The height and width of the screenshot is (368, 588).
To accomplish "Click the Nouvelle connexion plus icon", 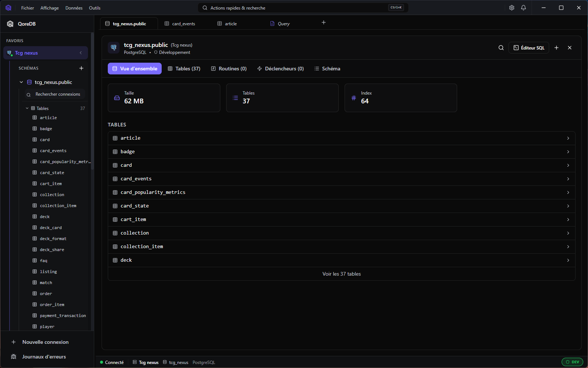I will (x=14, y=342).
